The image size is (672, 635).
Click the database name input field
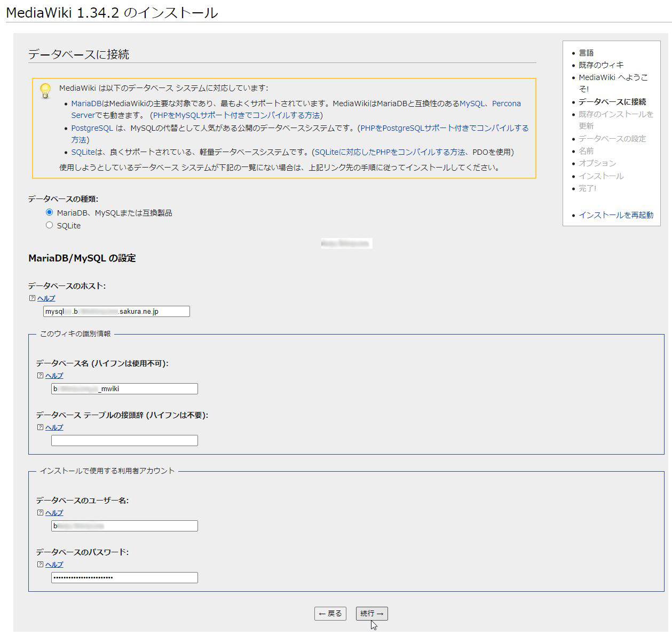pos(124,389)
